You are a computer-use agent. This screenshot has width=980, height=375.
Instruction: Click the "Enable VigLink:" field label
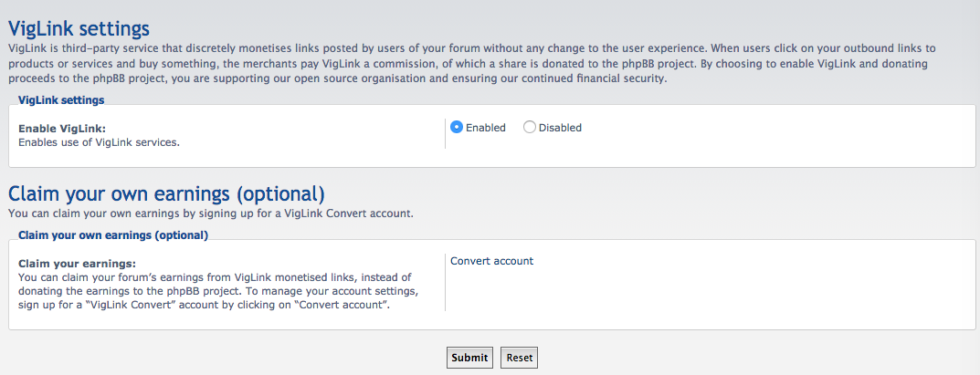coord(62,129)
